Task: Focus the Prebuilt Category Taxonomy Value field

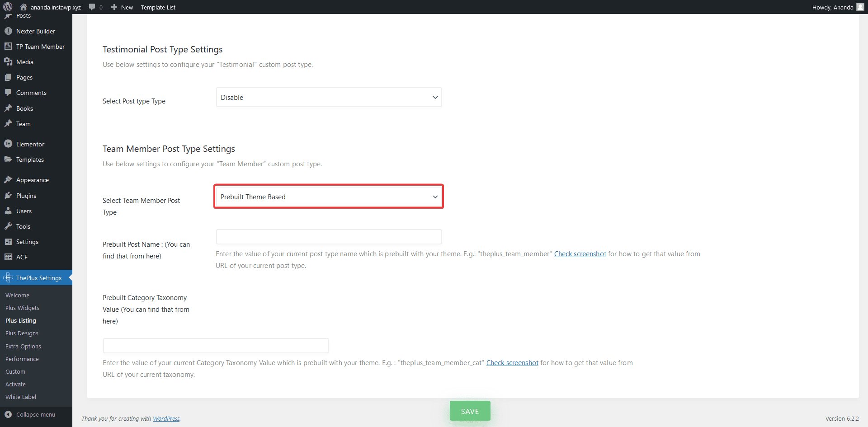Action: (216, 345)
